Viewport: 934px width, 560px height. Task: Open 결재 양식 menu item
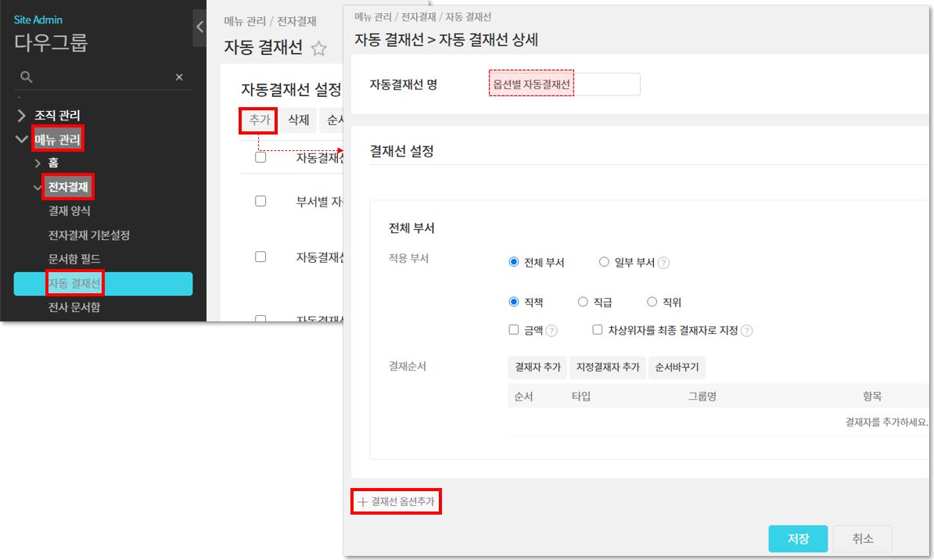(70, 210)
